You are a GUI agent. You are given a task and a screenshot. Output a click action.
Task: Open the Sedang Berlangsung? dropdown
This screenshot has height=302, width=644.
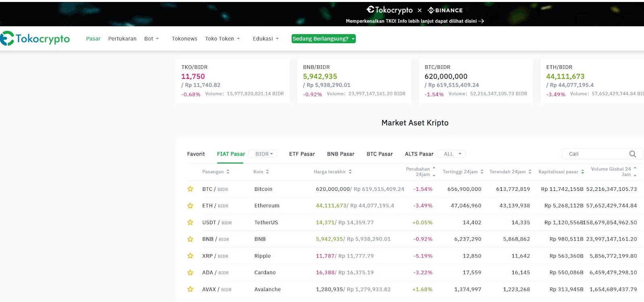324,39
